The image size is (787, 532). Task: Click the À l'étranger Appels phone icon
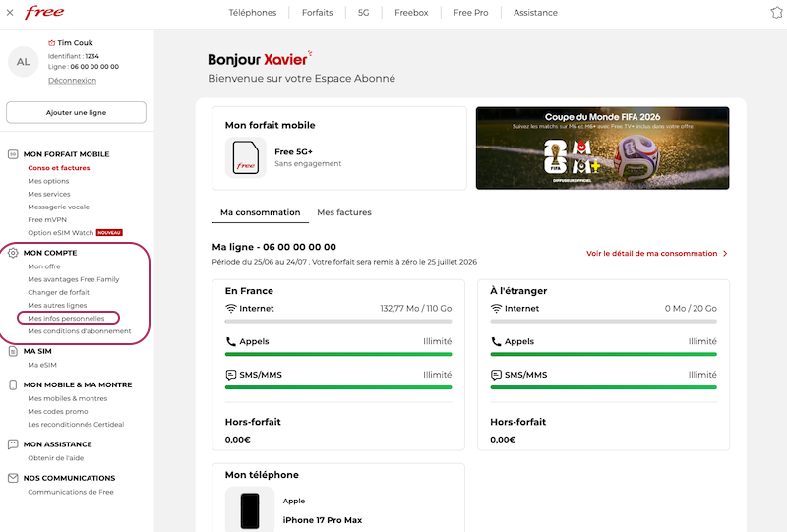coord(496,341)
